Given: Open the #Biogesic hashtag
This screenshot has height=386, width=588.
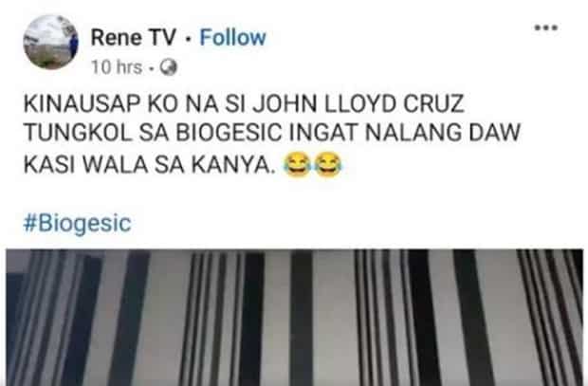Looking at the screenshot, I should 77,223.
